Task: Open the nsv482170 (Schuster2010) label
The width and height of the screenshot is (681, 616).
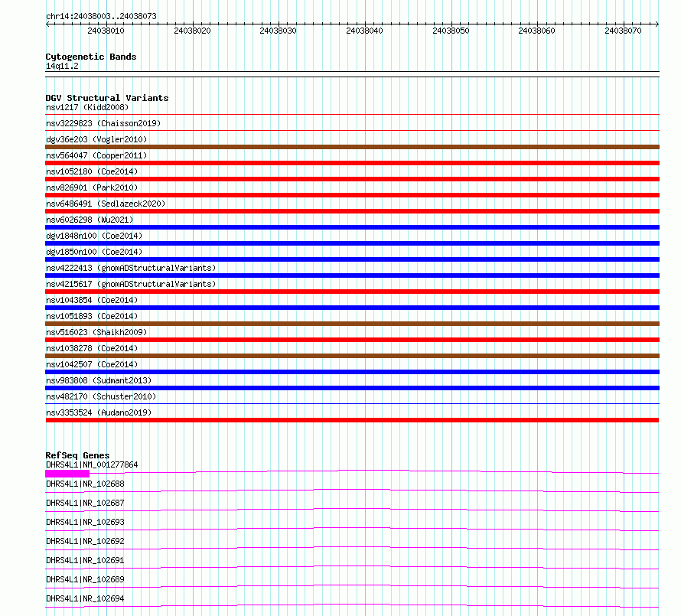Action: [x=101, y=396]
